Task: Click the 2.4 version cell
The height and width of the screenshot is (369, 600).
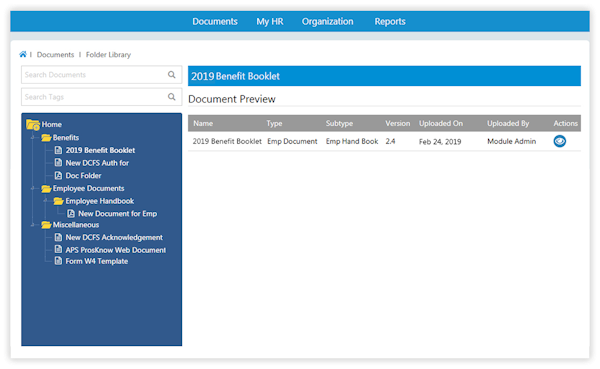Action: coord(390,141)
